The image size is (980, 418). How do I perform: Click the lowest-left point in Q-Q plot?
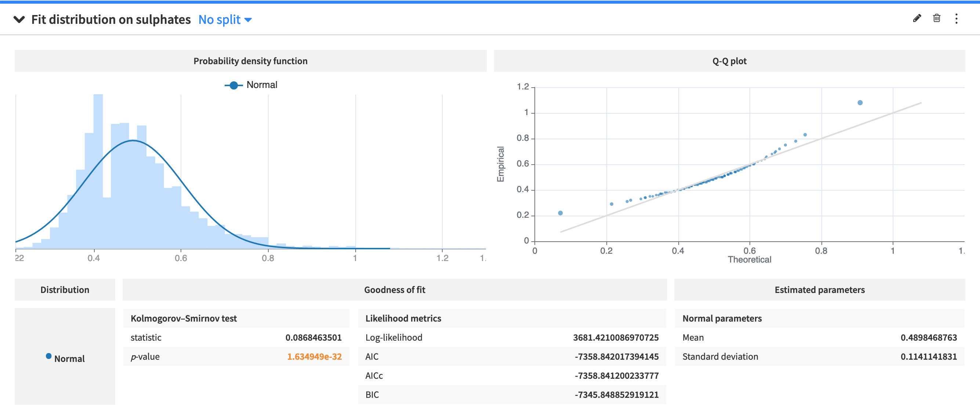[560, 213]
